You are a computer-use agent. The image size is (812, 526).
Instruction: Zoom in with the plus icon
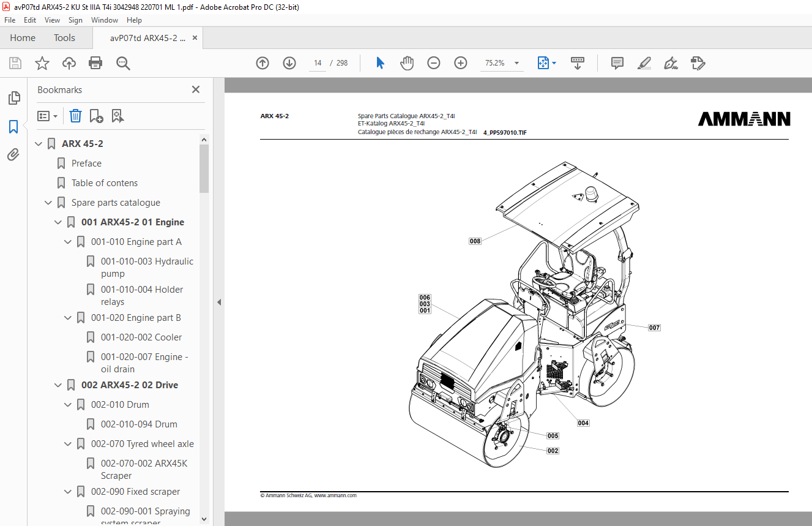coord(461,63)
